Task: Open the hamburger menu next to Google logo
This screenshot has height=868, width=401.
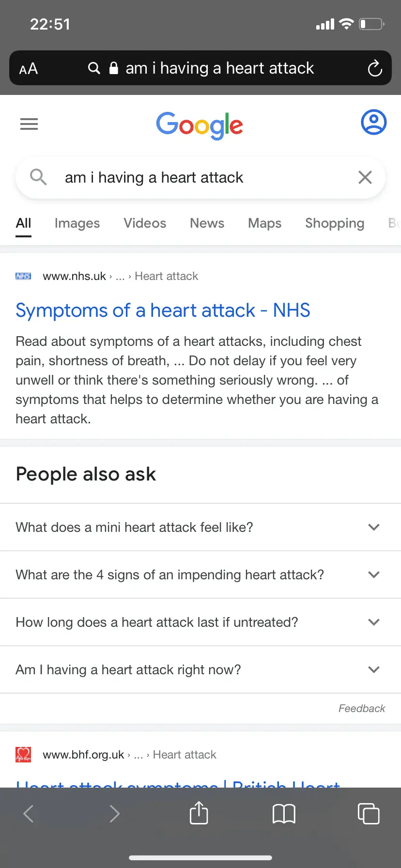Action: [29, 124]
